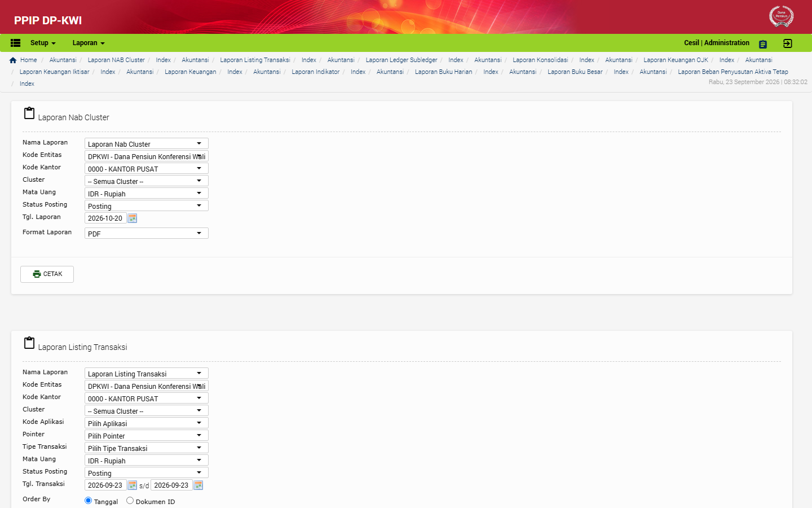The height and width of the screenshot is (508, 812).
Task: Select the Dokumen ID radio button
Action: click(x=130, y=501)
